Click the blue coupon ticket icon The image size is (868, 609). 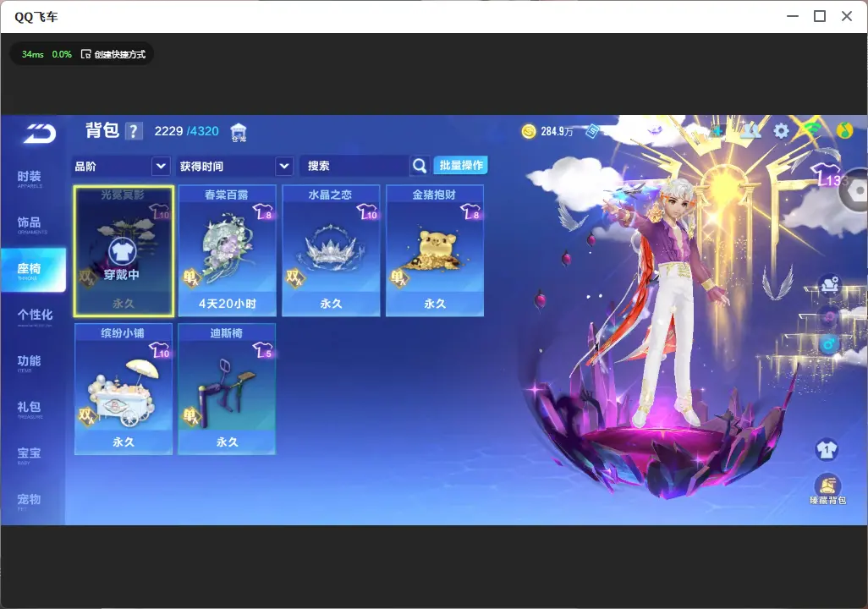pos(592,131)
